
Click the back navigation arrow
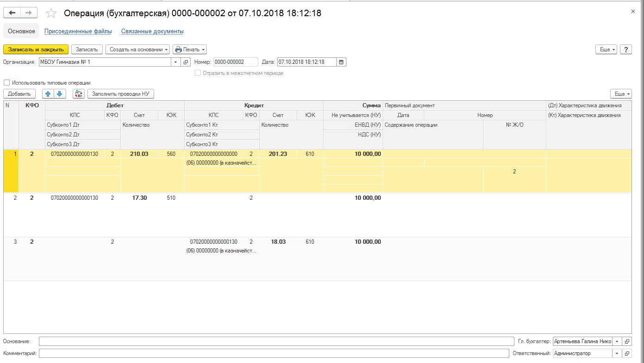12,13
